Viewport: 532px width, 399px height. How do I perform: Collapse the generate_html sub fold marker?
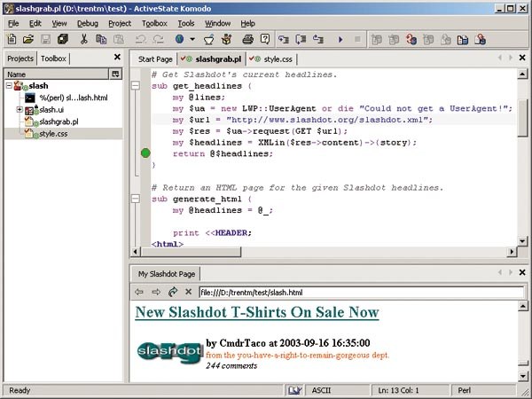(136, 199)
